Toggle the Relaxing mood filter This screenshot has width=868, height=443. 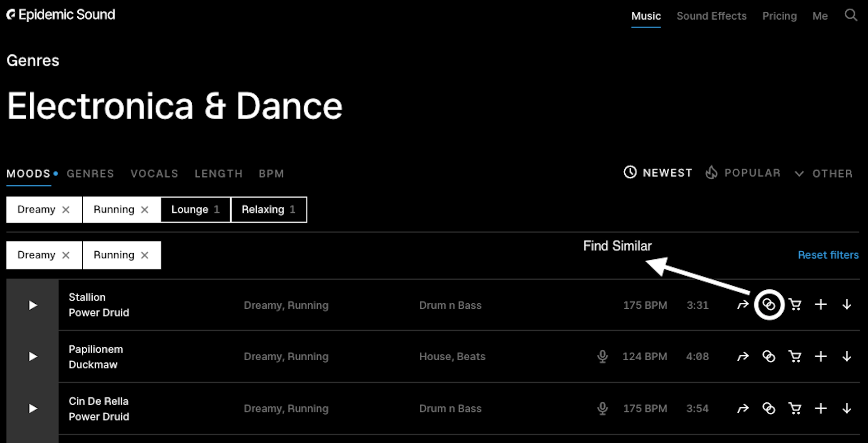point(269,210)
